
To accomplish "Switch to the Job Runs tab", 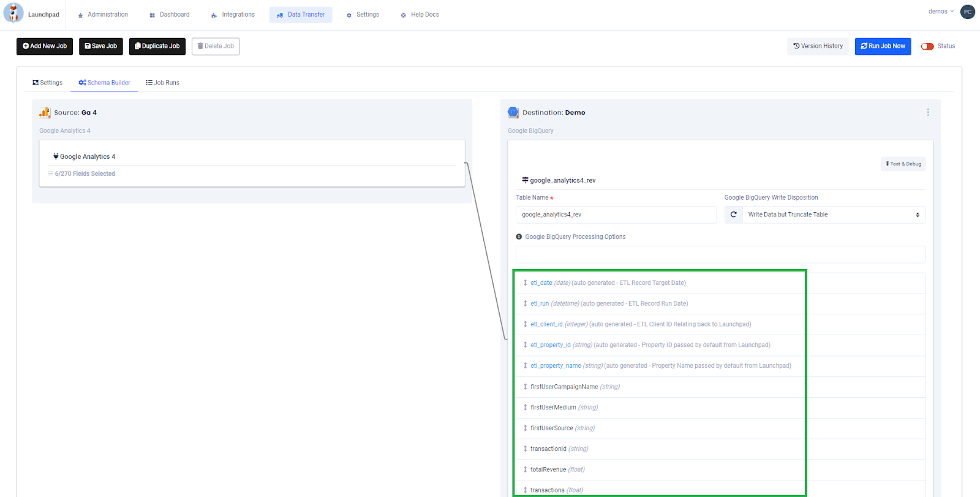I will coord(162,83).
